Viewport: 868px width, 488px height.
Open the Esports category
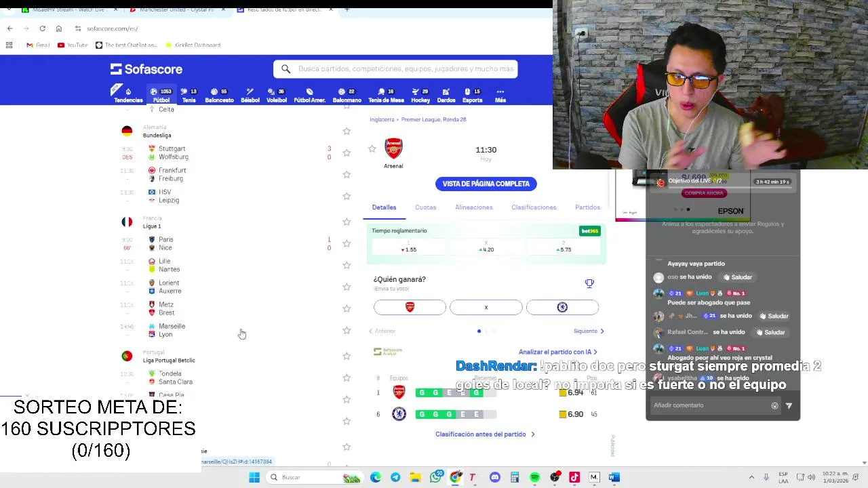point(472,96)
